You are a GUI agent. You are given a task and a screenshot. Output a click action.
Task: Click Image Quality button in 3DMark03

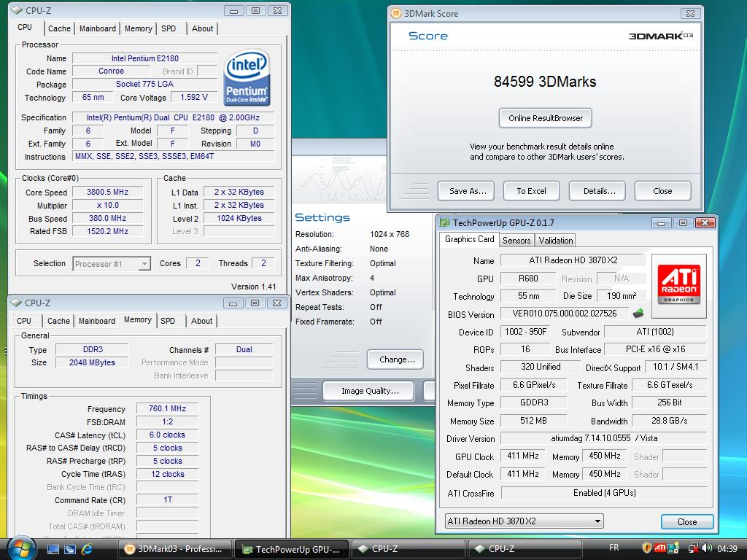[368, 391]
